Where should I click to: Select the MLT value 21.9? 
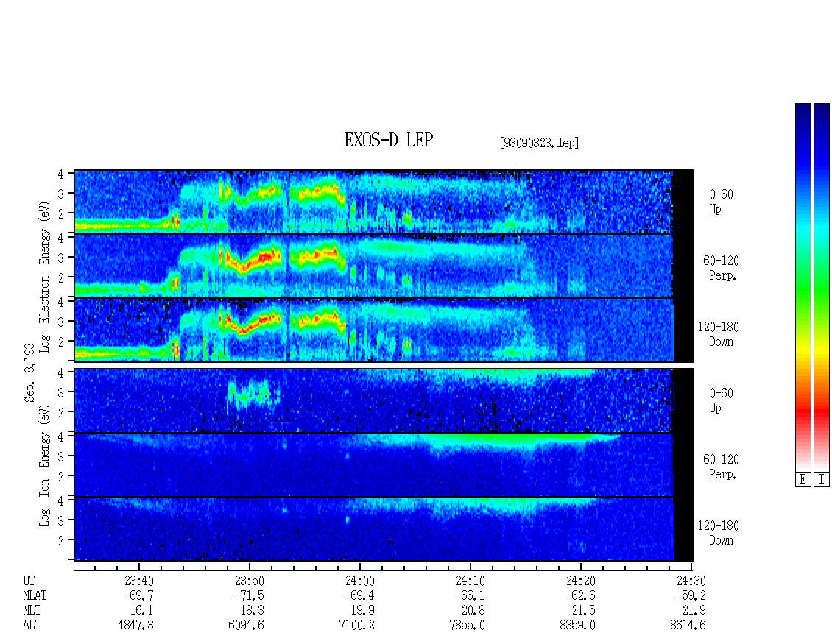click(694, 611)
